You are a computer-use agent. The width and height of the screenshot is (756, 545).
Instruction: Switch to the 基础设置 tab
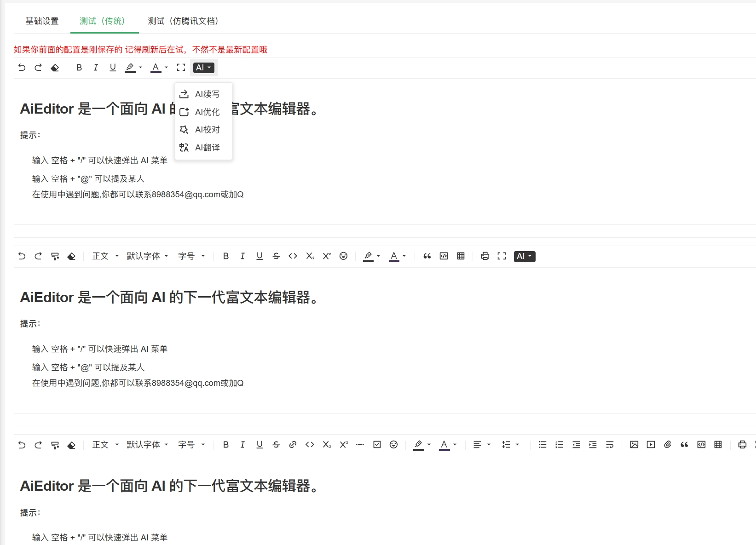[42, 21]
